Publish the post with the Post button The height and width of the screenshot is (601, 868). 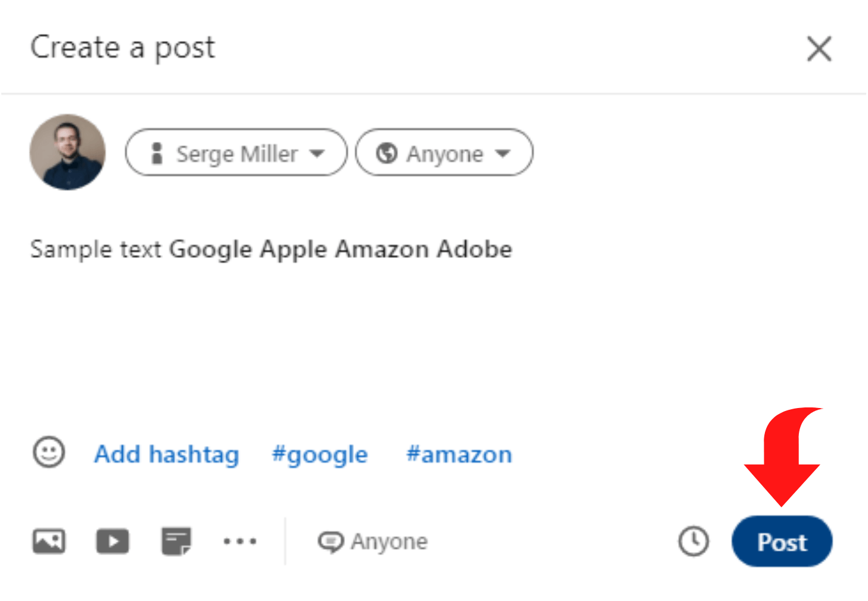(781, 541)
